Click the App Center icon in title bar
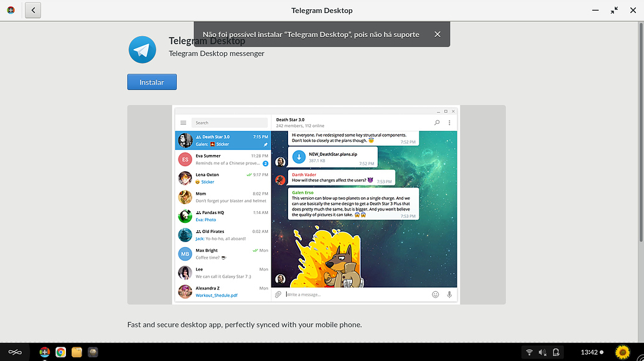Viewport: 644px width, 361px height. 11,11
